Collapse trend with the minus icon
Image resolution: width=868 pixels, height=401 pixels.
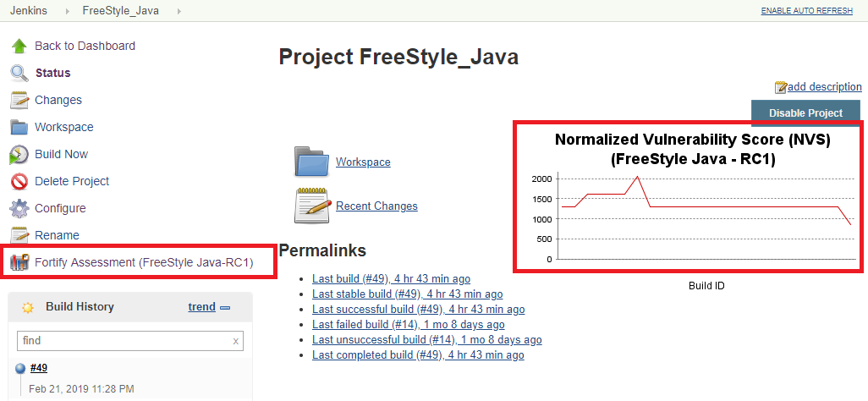point(225,307)
